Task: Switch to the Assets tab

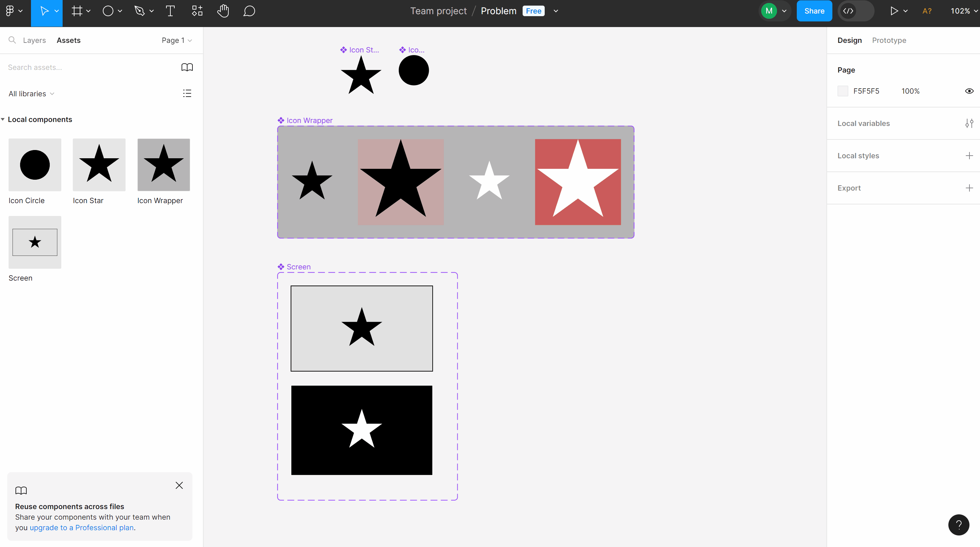Action: click(x=69, y=40)
